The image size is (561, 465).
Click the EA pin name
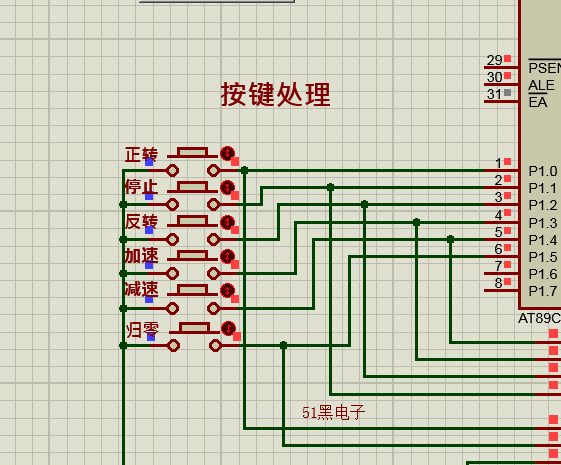pos(538,102)
